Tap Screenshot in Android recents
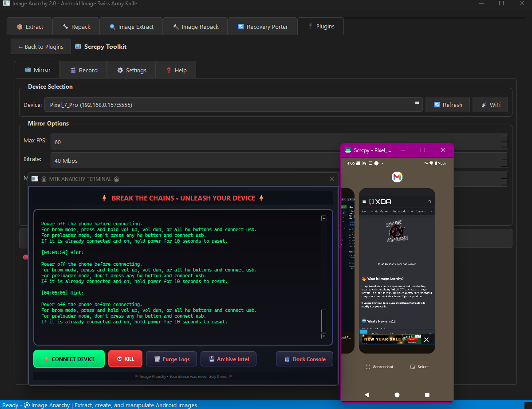This screenshot has height=409, width=532. point(380,367)
